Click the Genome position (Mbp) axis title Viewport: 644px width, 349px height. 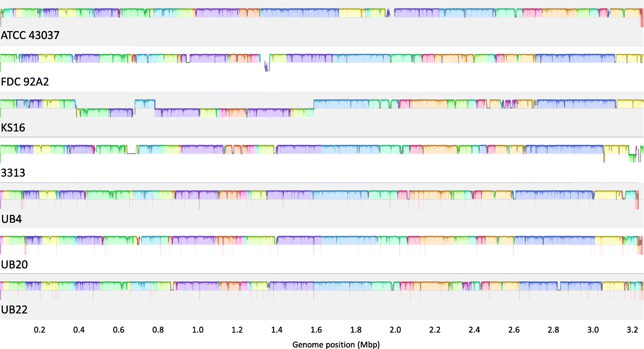point(336,344)
